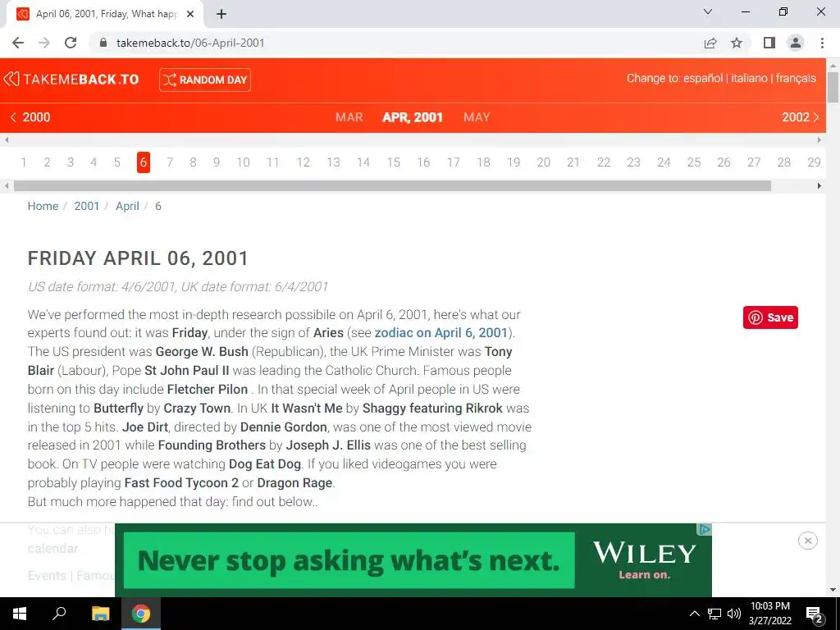Click the FRIDAY APRIL 06, 2001 heading
The image size is (840, 630).
coord(138,258)
